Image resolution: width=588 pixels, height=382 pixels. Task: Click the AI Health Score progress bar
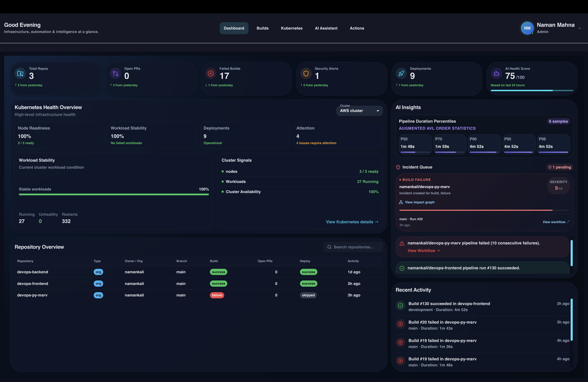(532, 91)
